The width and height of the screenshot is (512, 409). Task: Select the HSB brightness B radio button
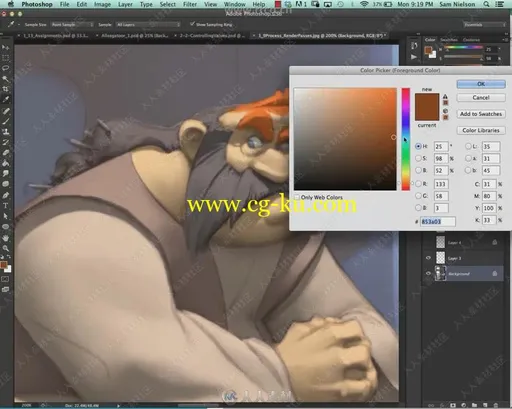pos(418,170)
